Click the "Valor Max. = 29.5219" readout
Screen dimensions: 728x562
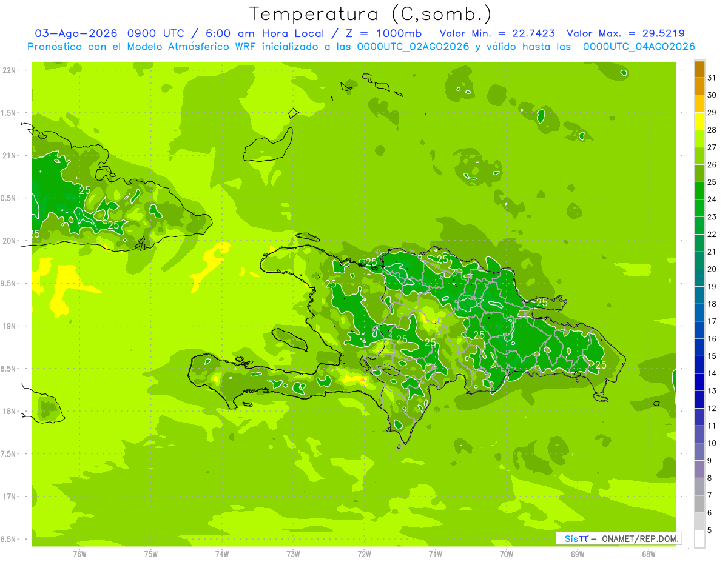pyautogui.click(x=625, y=34)
